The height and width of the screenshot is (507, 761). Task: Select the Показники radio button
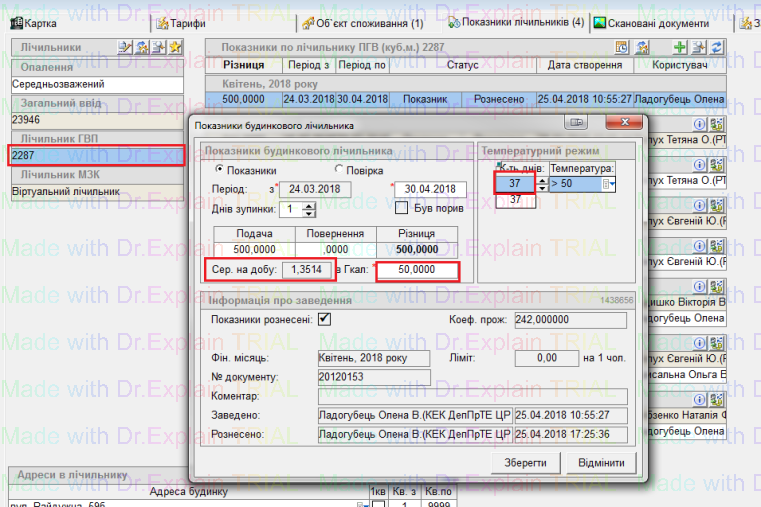pyautogui.click(x=220, y=170)
